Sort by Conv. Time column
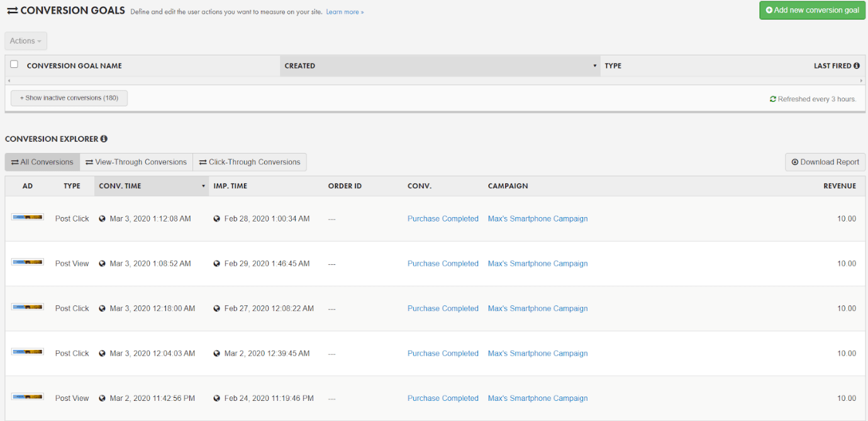 coord(152,186)
